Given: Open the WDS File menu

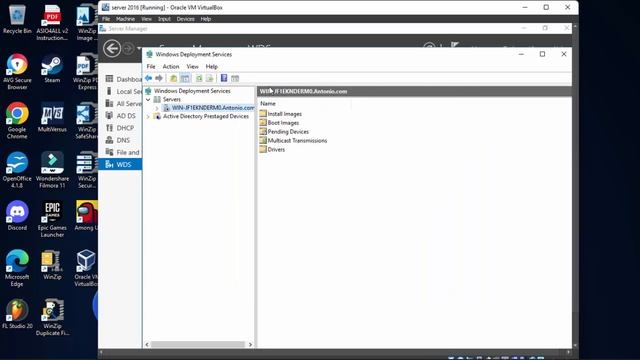Looking at the screenshot, I should (151, 66).
